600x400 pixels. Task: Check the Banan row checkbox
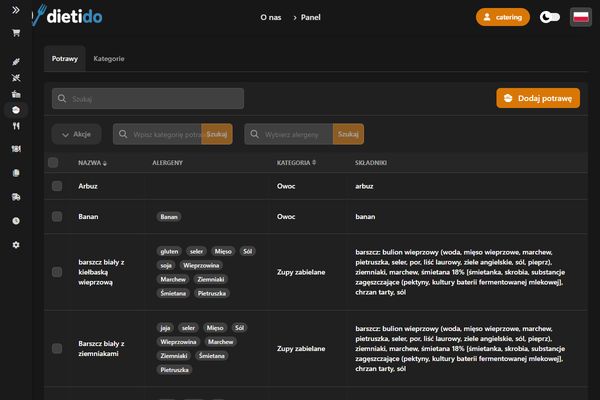pyautogui.click(x=57, y=216)
